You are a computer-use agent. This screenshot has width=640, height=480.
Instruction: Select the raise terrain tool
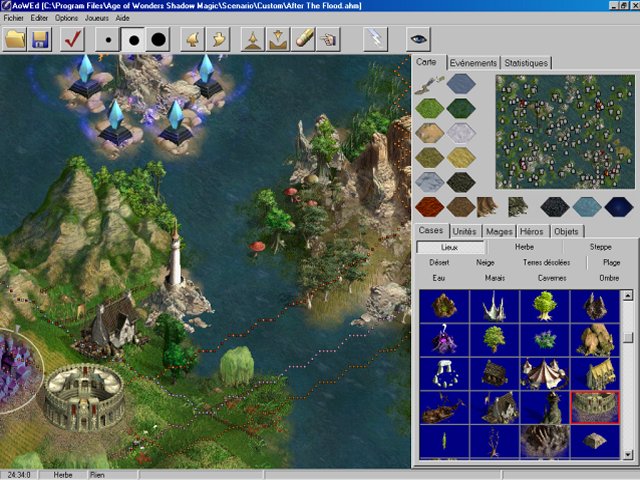(253, 40)
